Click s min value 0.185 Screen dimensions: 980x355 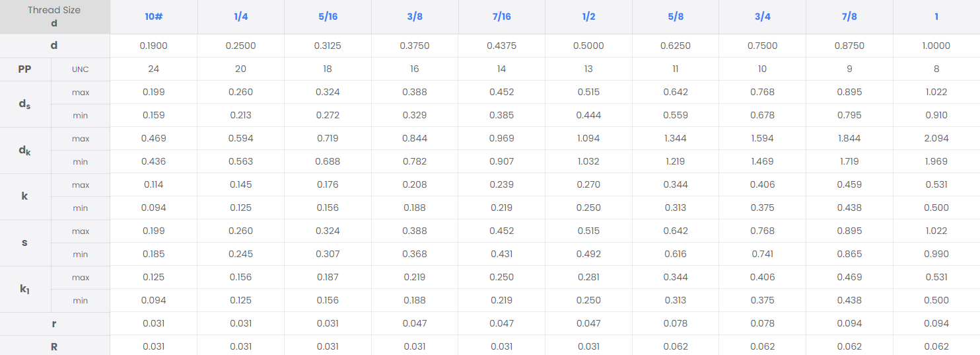point(154,254)
